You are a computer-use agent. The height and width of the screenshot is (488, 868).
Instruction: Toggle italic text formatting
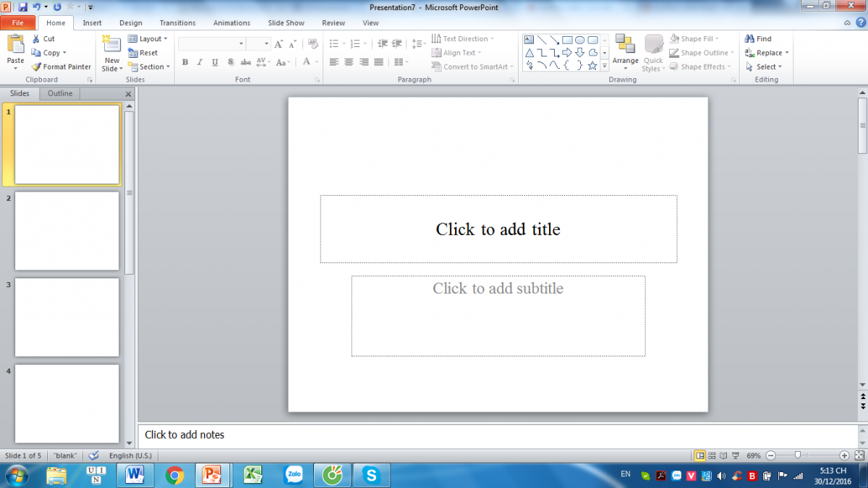[199, 63]
